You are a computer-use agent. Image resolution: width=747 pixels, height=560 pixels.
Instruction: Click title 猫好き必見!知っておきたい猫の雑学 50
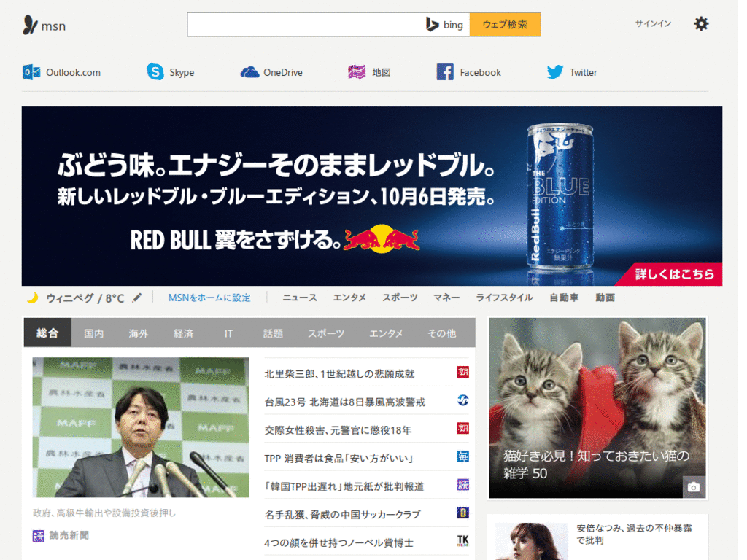coord(596,464)
